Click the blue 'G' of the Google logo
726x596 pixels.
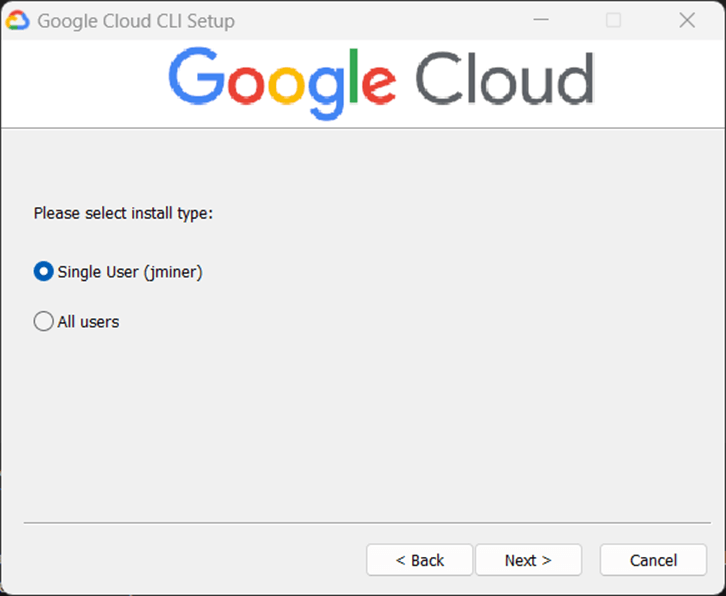[195, 78]
